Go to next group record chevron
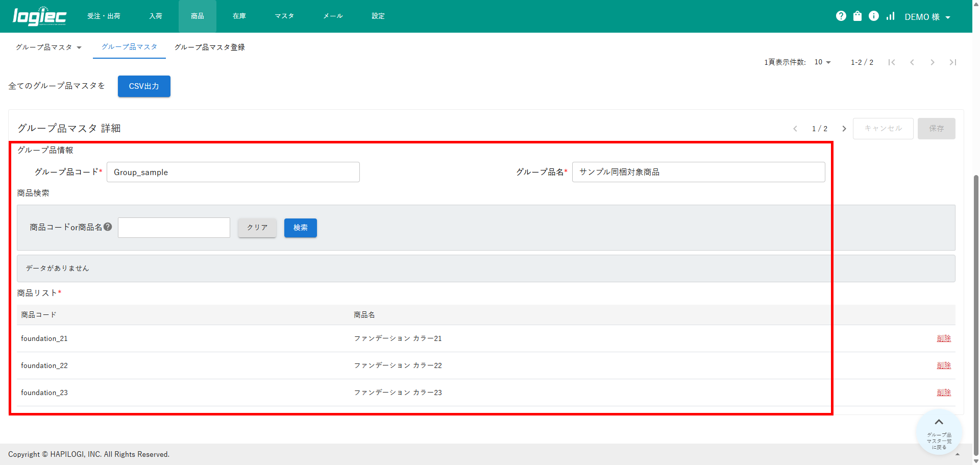 pos(844,129)
